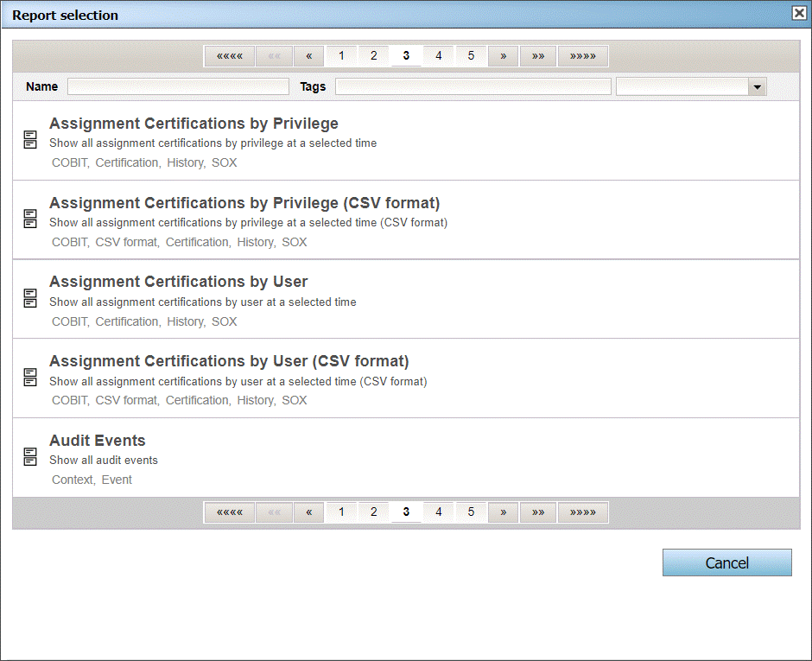Open the dropdown next to Tags field

click(758, 86)
